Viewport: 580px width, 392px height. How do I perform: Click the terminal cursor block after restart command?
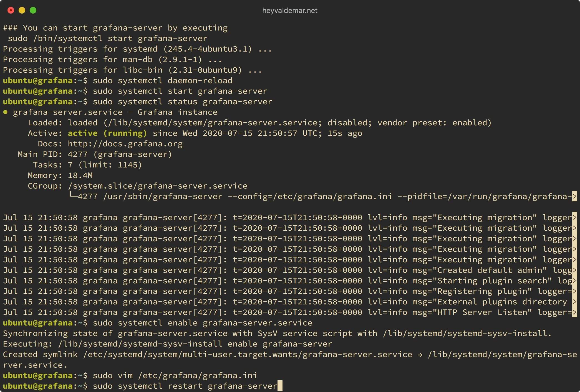pyautogui.click(x=280, y=386)
